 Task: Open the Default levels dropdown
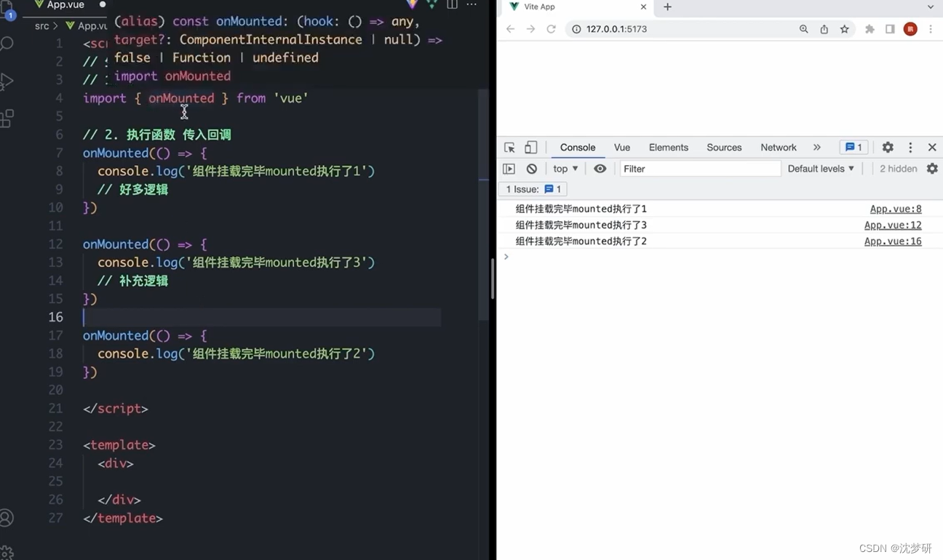(x=821, y=169)
